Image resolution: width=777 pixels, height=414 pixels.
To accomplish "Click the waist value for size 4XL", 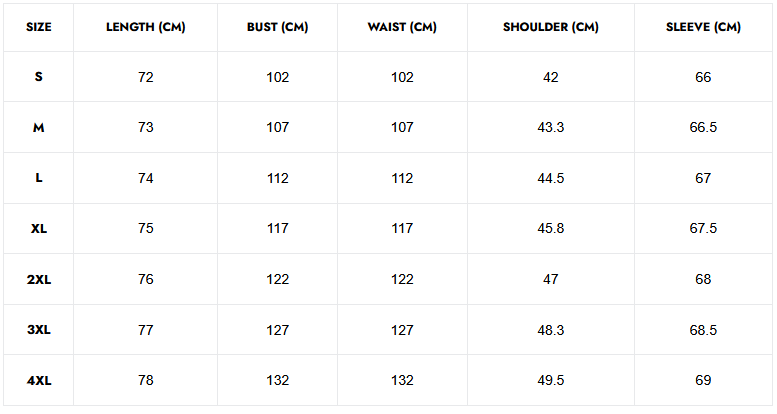I will coord(403,380).
